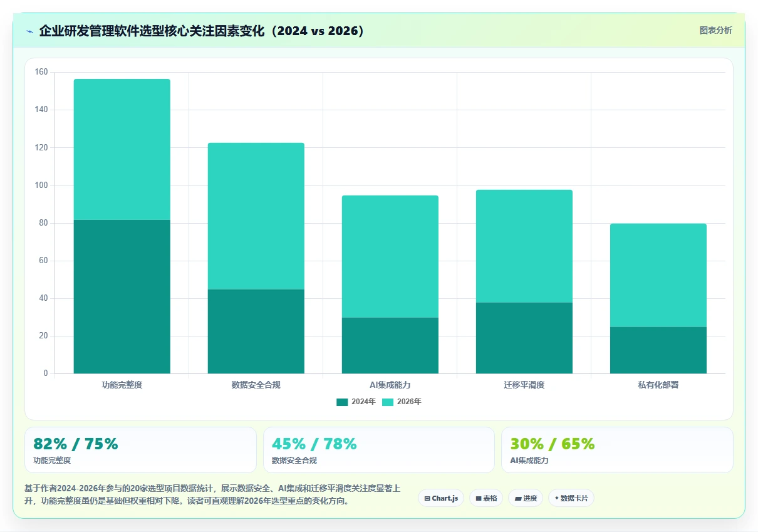
Task: Open the 82% / 75% stat card
Action: (140, 450)
